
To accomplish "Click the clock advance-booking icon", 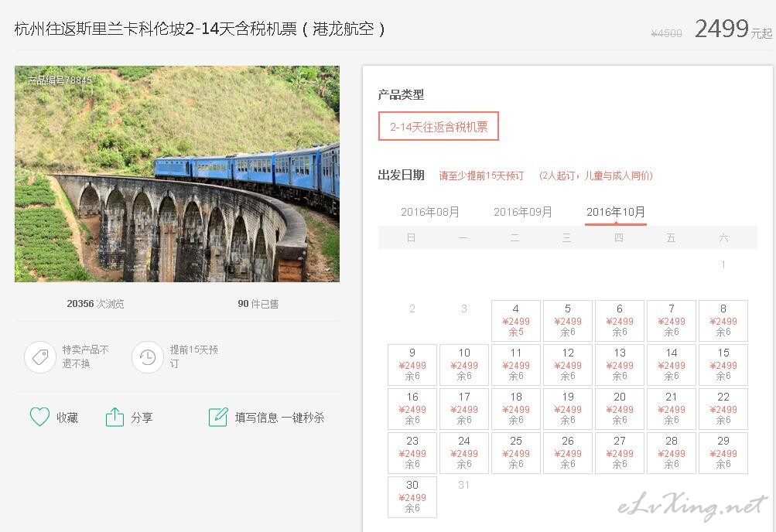I will (148, 357).
